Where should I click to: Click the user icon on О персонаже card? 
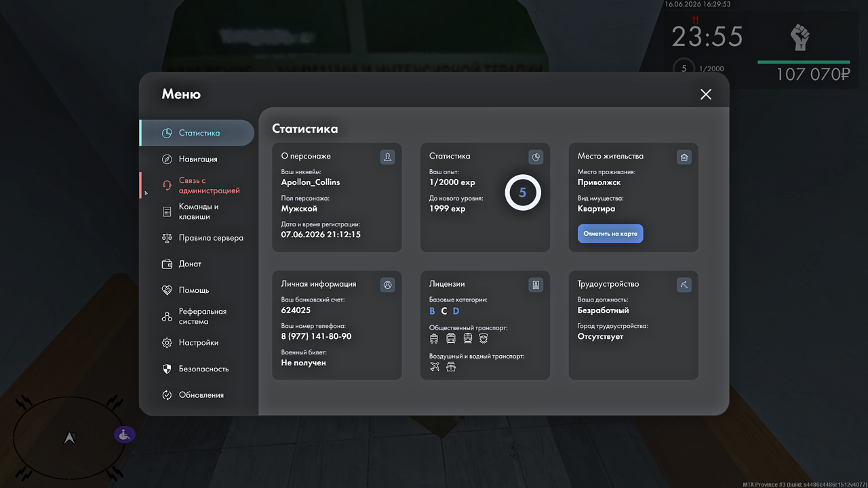tap(388, 157)
